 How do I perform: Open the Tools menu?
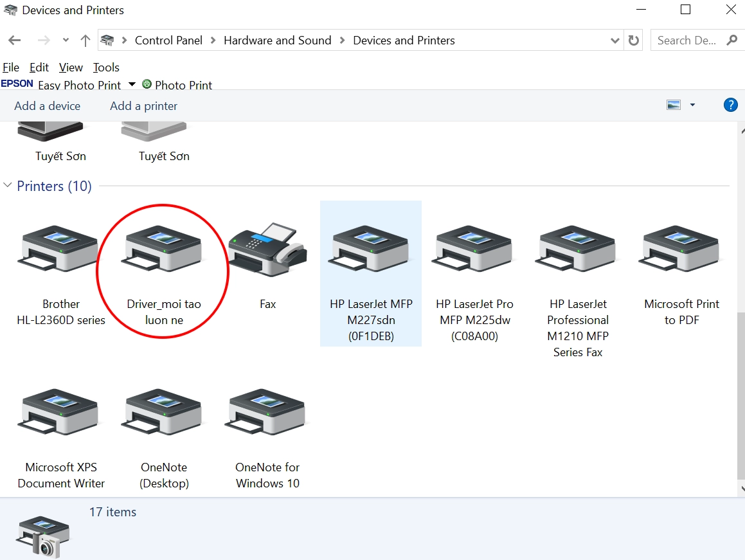click(x=106, y=68)
